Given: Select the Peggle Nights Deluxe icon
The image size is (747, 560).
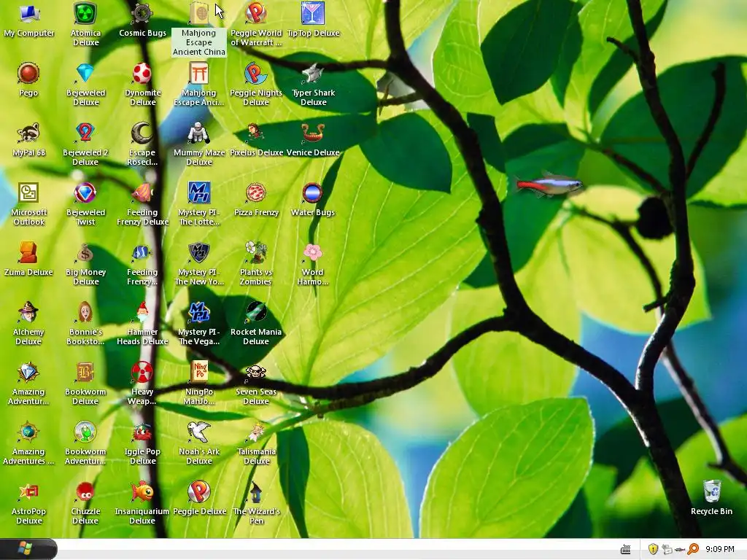Looking at the screenshot, I should coord(256,74).
